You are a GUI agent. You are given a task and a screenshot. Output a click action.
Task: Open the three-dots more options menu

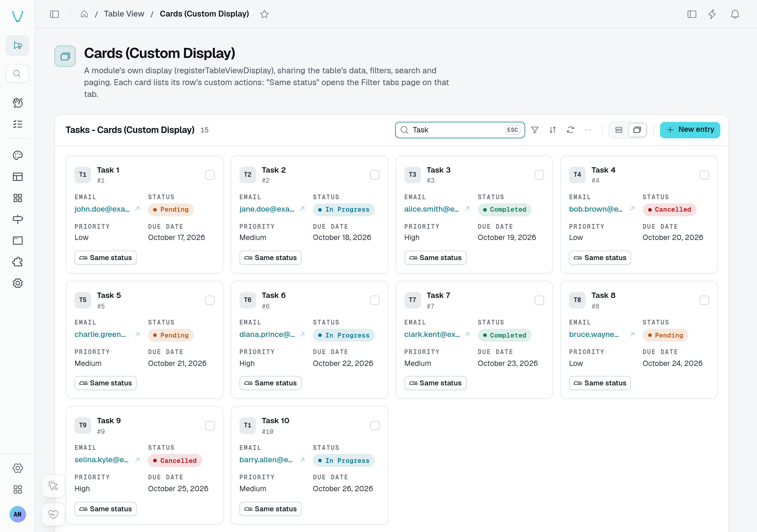[x=588, y=130]
